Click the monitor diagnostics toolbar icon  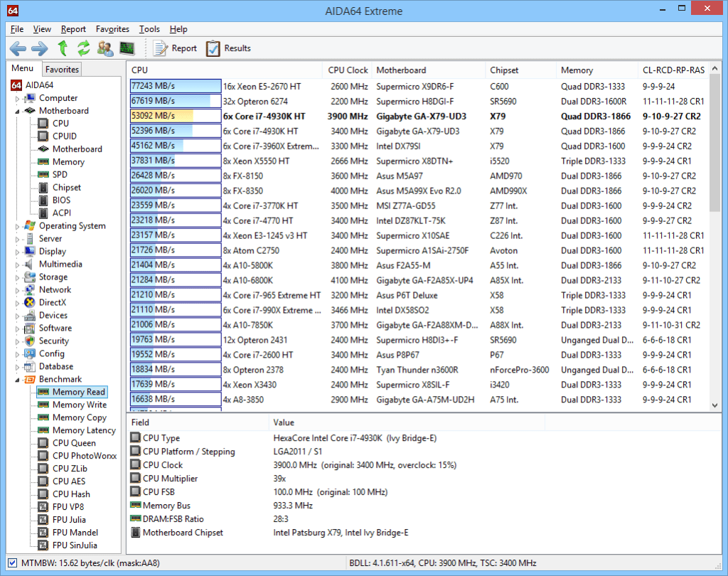tap(127, 48)
